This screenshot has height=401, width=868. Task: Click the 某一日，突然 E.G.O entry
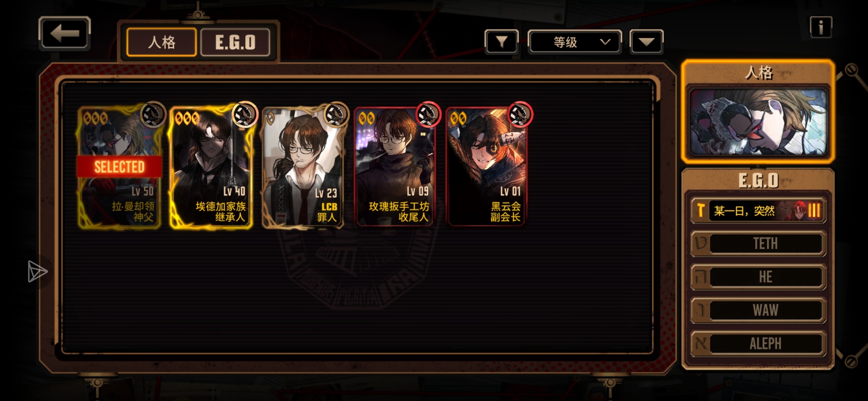[758, 211]
